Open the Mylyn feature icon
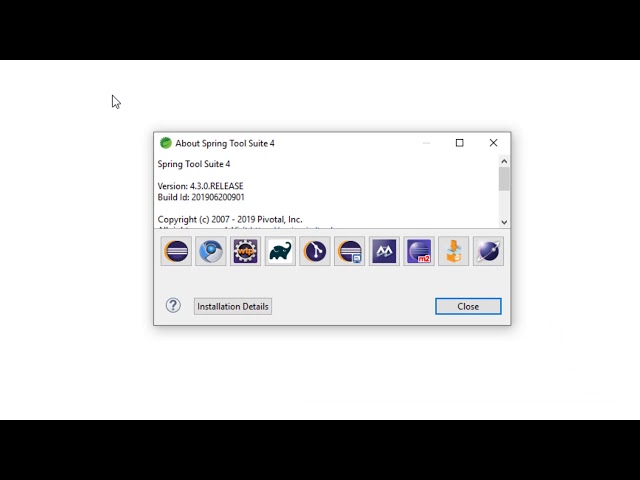This screenshot has height=480, width=640. (384, 251)
